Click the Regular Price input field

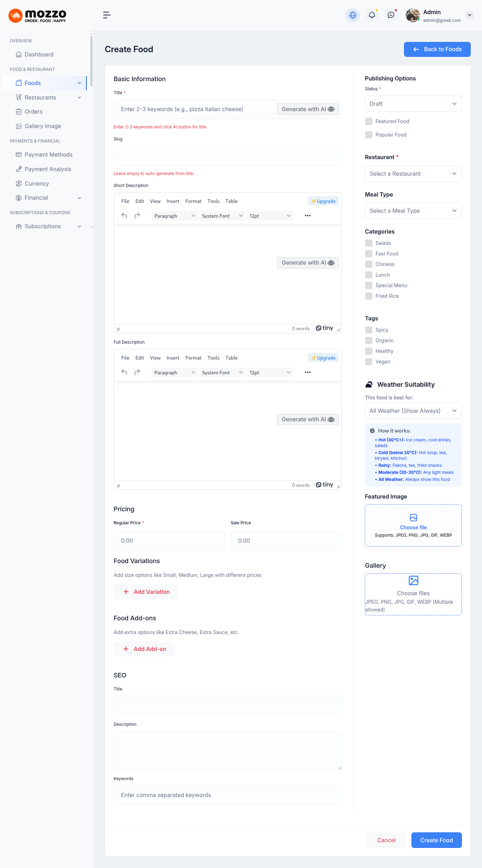coord(169,541)
